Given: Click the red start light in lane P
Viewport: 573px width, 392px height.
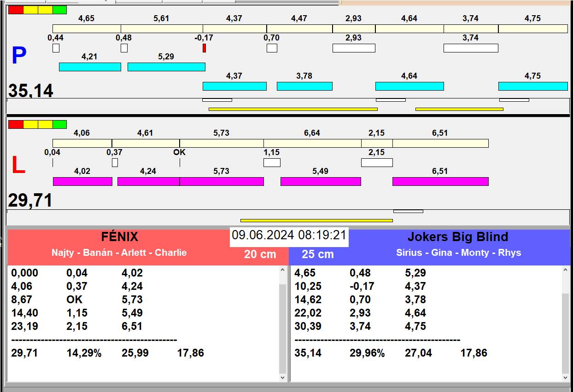Looking at the screenshot, I should pos(16,10).
